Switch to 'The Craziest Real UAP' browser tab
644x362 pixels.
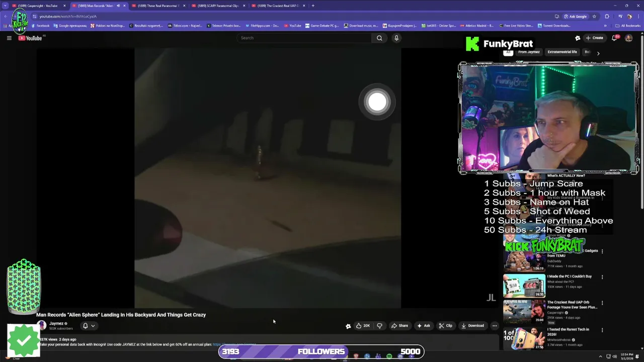(278, 6)
